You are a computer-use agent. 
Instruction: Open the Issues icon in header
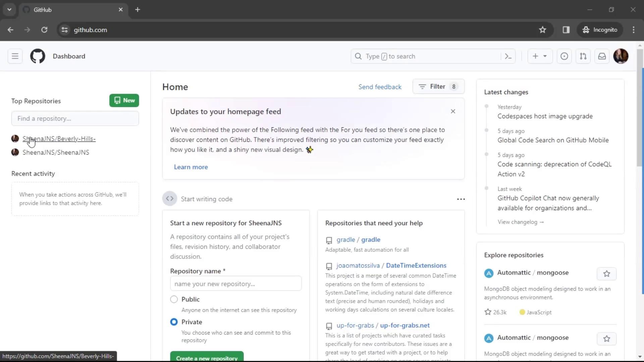pyautogui.click(x=564, y=56)
